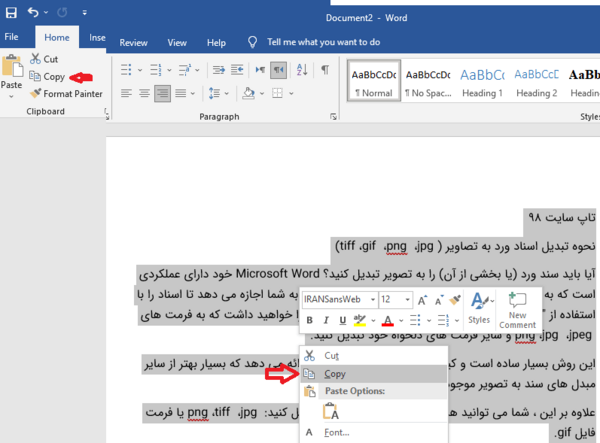Click Copy in the Clipboard group
The height and width of the screenshot is (443, 600).
[x=47, y=77]
